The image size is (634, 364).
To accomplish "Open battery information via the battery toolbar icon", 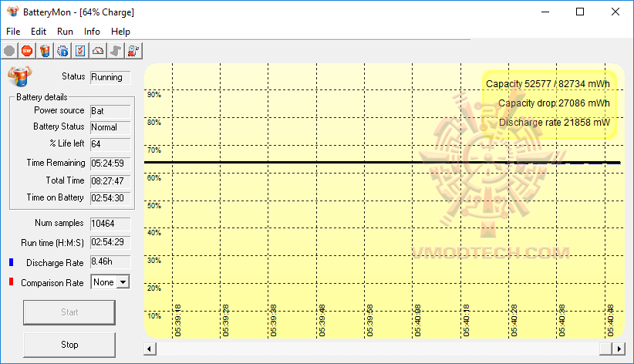I will [45, 51].
